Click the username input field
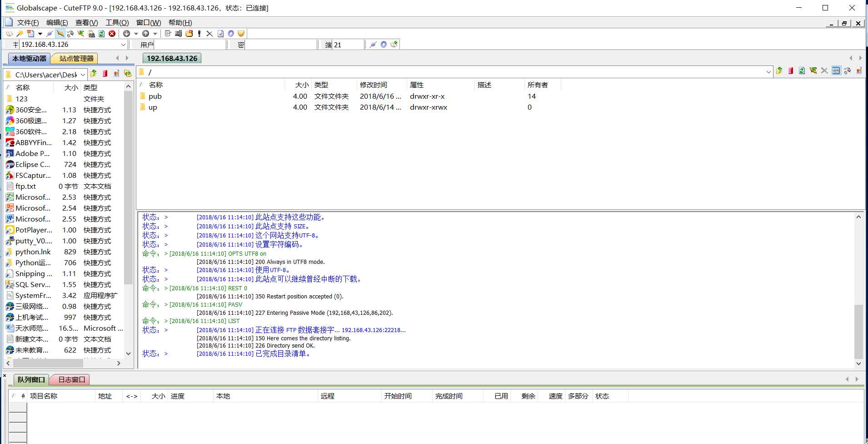 (x=190, y=45)
